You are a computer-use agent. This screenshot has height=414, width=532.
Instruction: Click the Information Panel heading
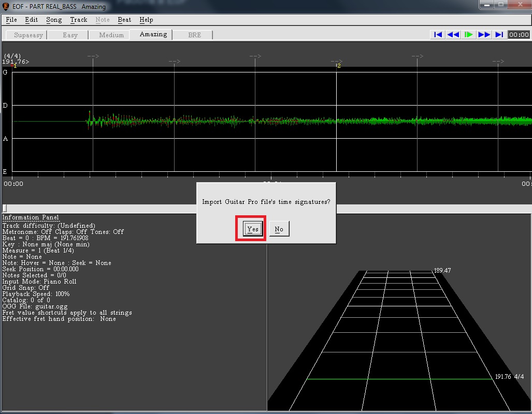31,217
